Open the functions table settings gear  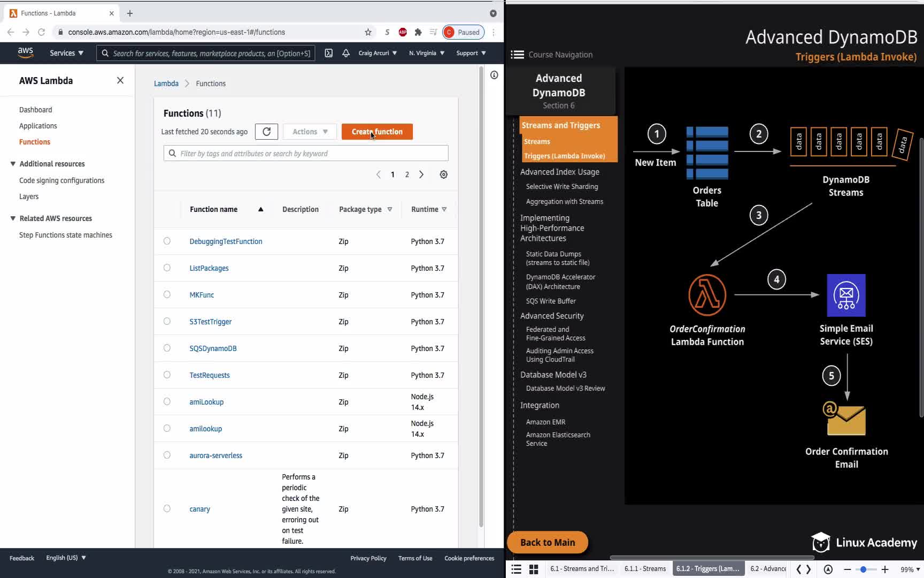pyautogui.click(x=443, y=174)
